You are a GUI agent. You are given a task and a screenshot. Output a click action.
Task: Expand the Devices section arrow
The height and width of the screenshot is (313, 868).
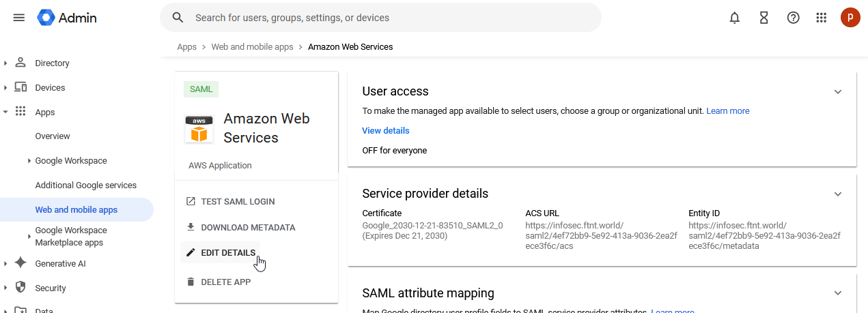pyautogui.click(x=5, y=88)
